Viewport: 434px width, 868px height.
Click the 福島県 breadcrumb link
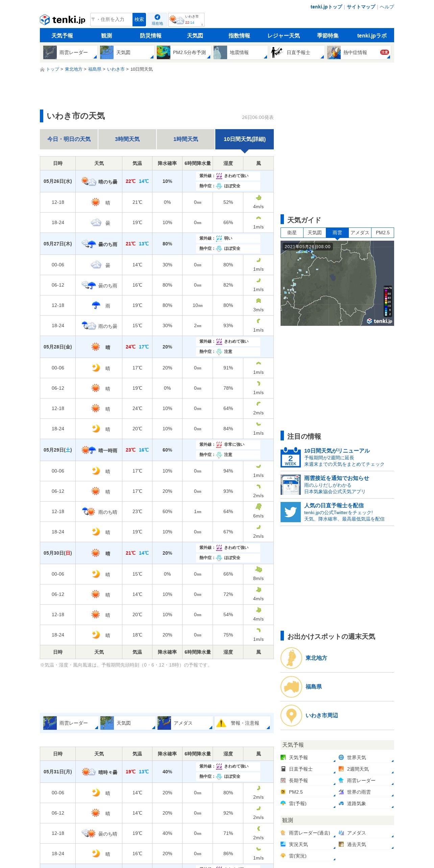pyautogui.click(x=95, y=69)
